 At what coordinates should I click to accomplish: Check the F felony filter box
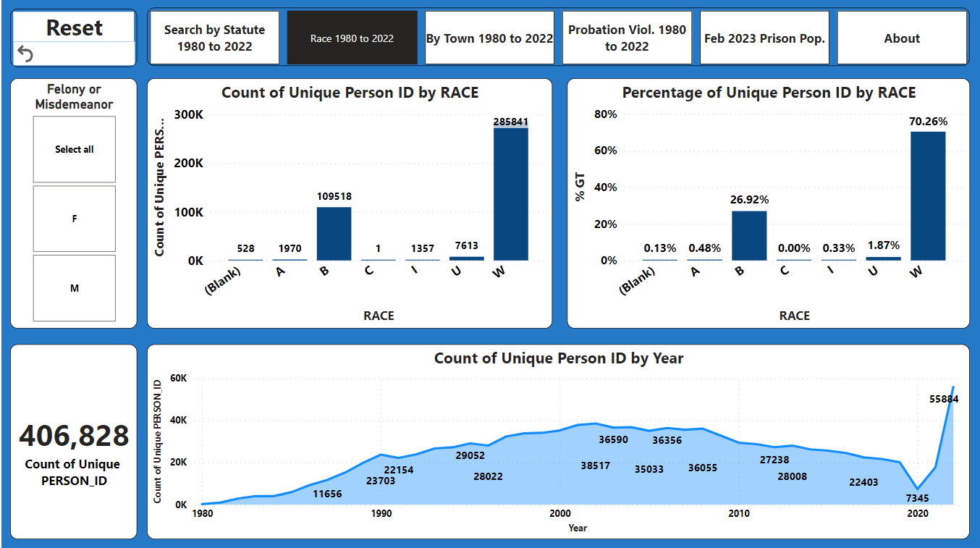point(74,218)
